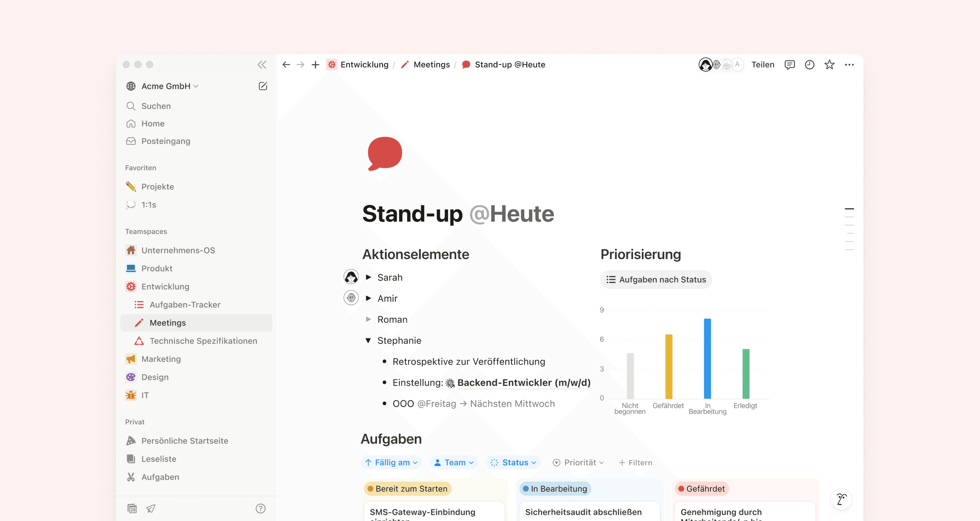Add a filter with Filtern button
The width and height of the screenshot is (980, 521).
(x=635, y=462)
